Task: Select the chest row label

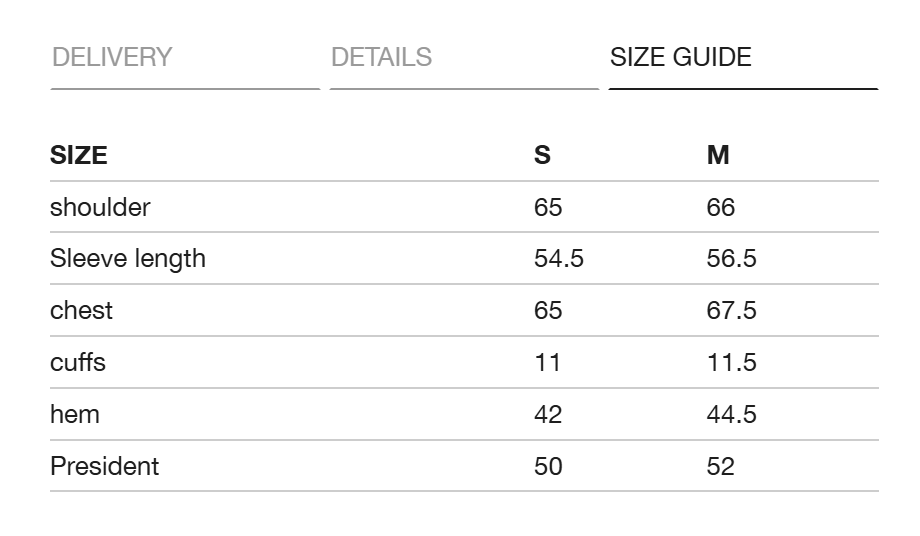Action: [x=82, y=310]
